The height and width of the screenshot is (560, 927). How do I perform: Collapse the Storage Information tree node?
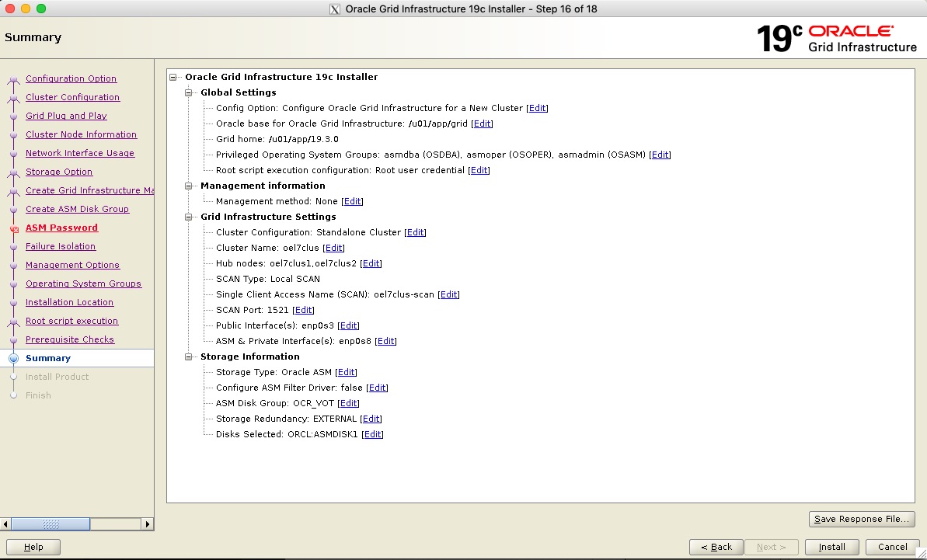pos(189,357)
